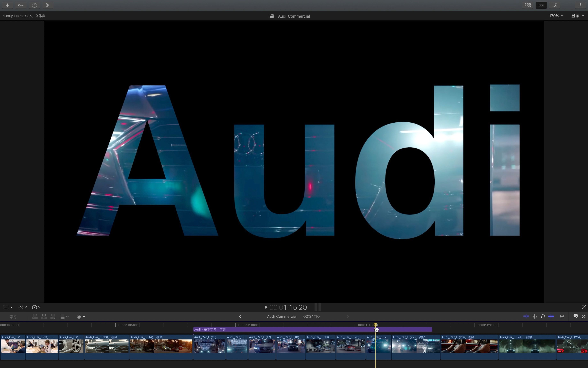Image resolution: width=588 pixels, height=368 pixels.
Task: Show the transitions browser bowtie icon
Action: pyautogui.click(x=583, y=316)
